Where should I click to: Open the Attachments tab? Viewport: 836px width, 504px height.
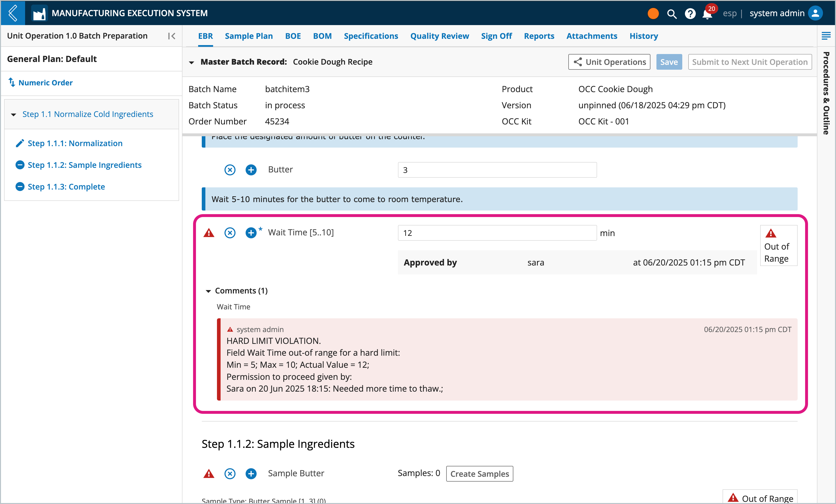592,36
